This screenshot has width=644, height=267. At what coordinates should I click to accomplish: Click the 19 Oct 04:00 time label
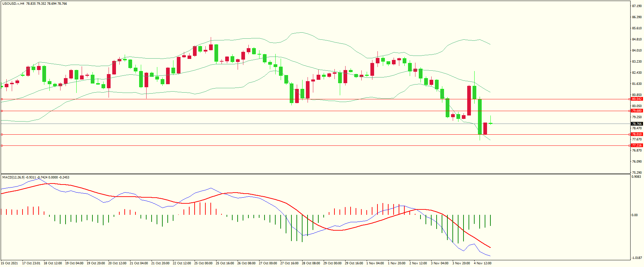[x=74, y=263]
